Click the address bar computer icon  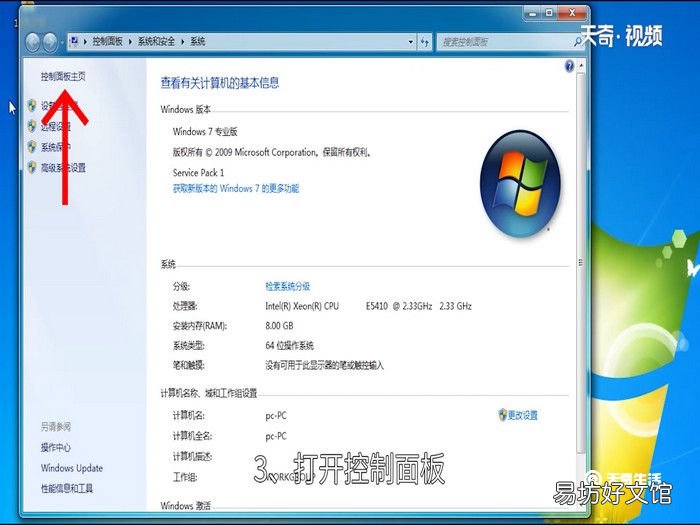(75, 42)
